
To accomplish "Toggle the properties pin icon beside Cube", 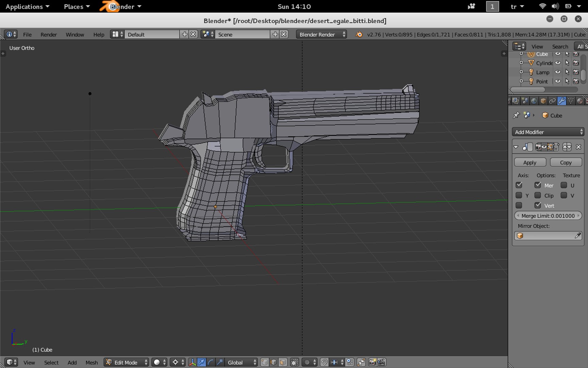I will 516,115.
